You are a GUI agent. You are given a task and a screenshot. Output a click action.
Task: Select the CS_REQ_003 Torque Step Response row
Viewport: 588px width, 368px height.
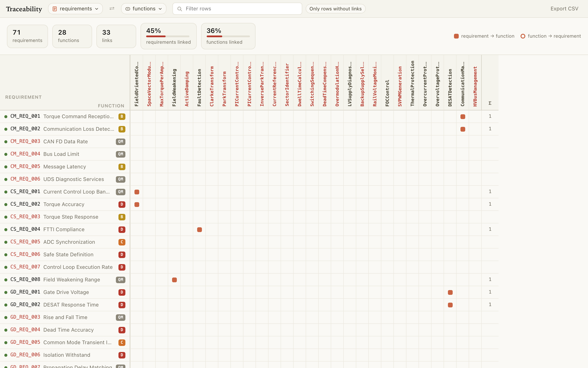[x=65, y=217]
